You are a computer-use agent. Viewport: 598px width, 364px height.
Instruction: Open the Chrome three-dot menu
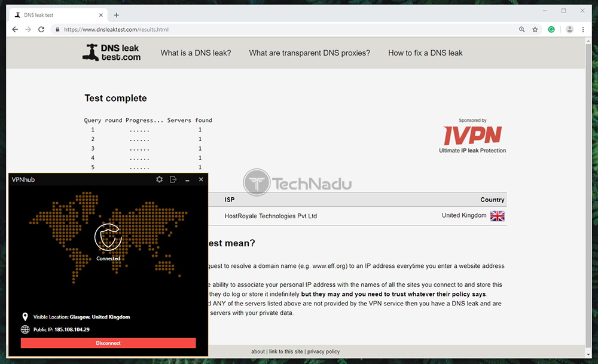tap(582, 29)
